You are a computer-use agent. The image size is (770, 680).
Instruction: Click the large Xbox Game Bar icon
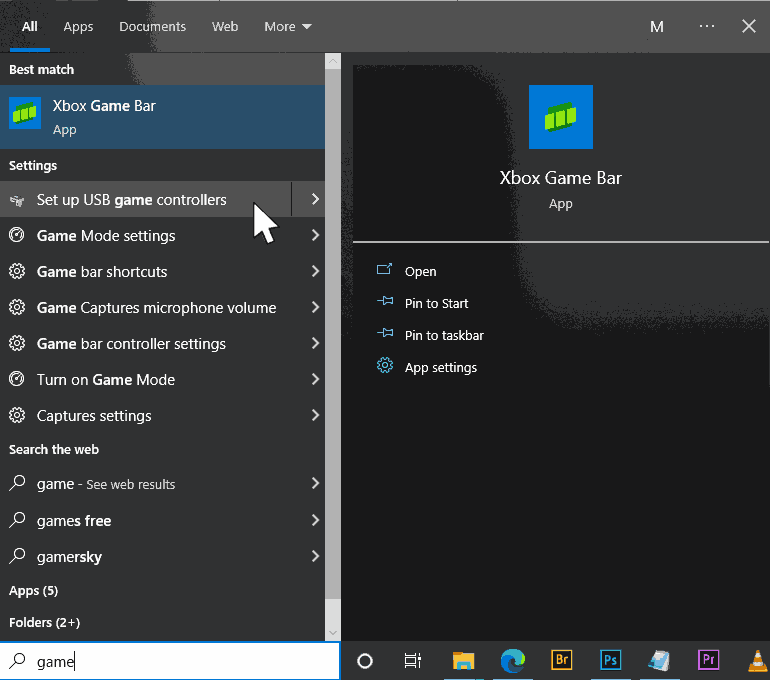[560, 117]
